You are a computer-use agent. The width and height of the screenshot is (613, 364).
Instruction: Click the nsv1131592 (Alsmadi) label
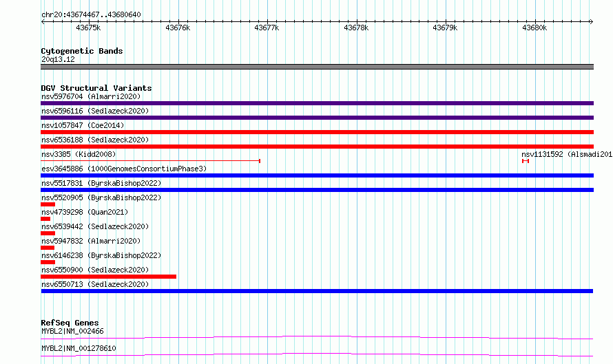pyautogui.click(x=567, y=154)
